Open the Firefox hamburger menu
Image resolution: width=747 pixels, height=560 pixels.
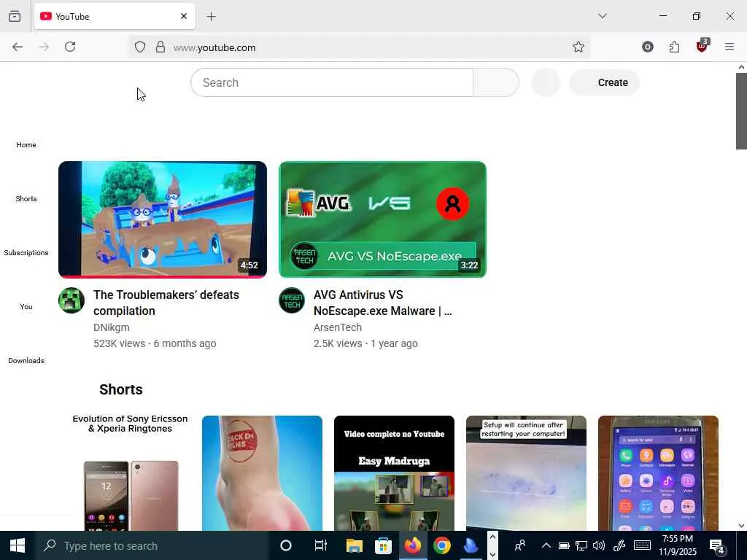[x=729, y=47]
